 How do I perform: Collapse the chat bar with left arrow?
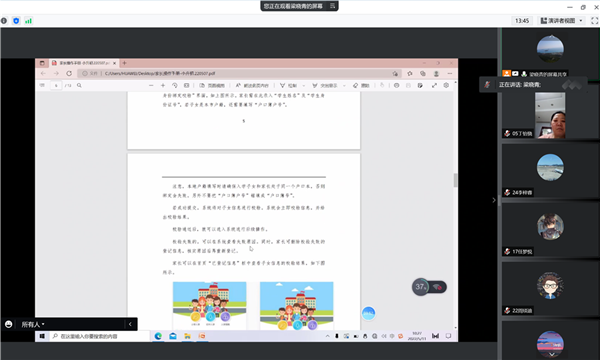(130, 324)
